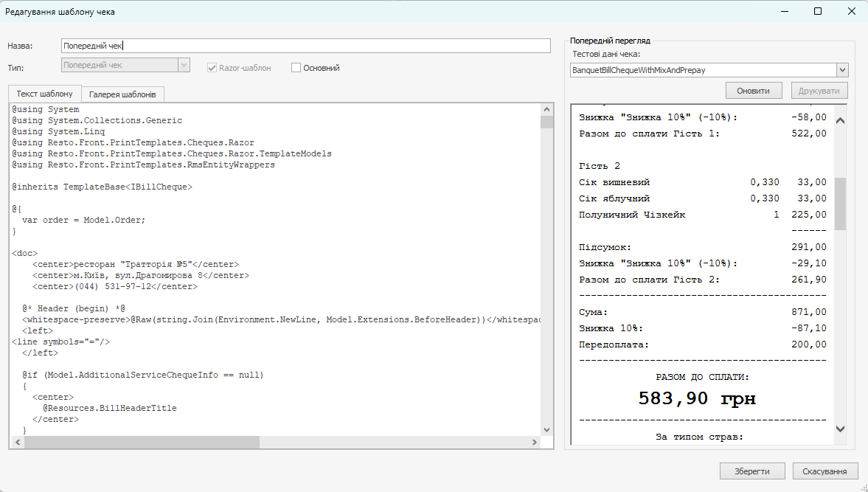Cancel editing with the Скасування button
This screenshot has height=492, width=868.
[x=825, y=471]
